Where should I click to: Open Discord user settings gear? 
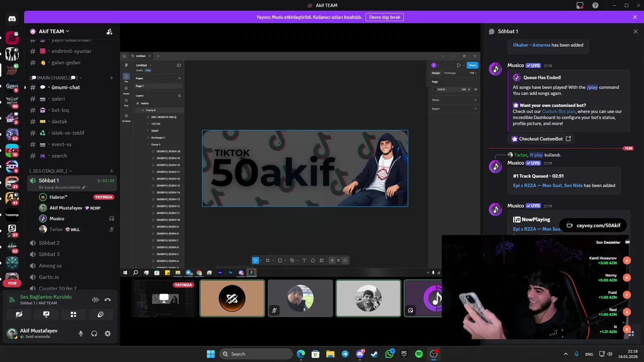click(107, 333)
